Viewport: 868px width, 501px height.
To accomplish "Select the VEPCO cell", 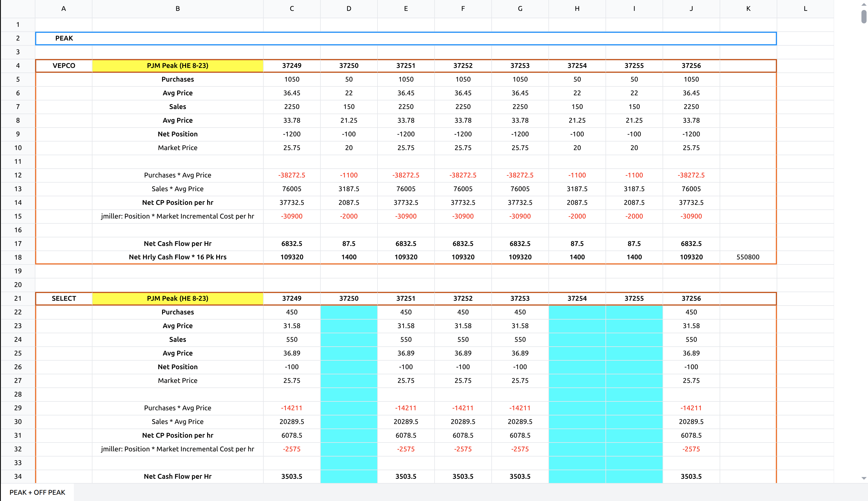I will [x=64, y=65].
